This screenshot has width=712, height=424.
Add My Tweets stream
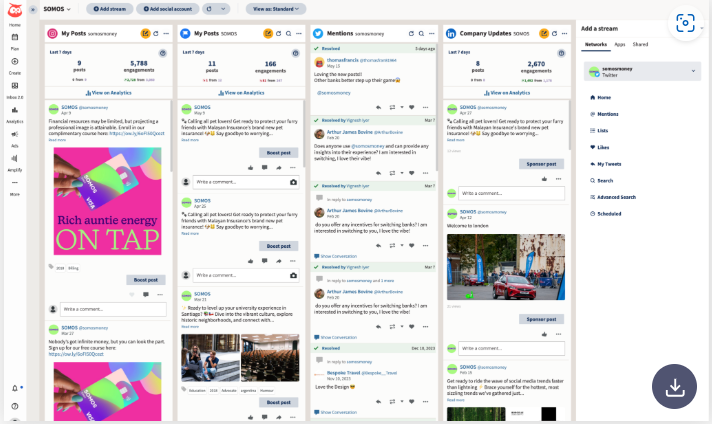click(605, 164)
